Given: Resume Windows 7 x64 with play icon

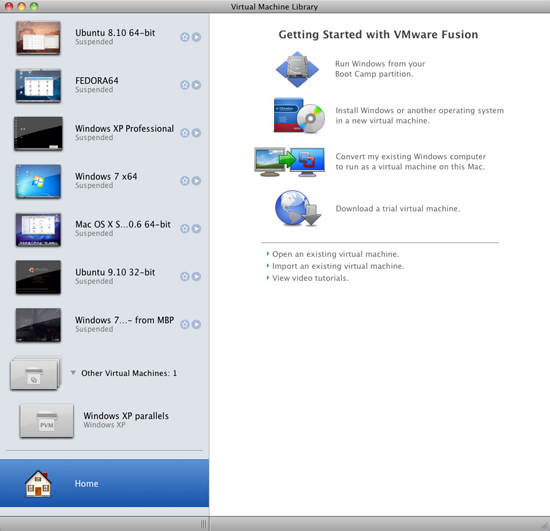Looking at the screenshot, I should point(196,181).
